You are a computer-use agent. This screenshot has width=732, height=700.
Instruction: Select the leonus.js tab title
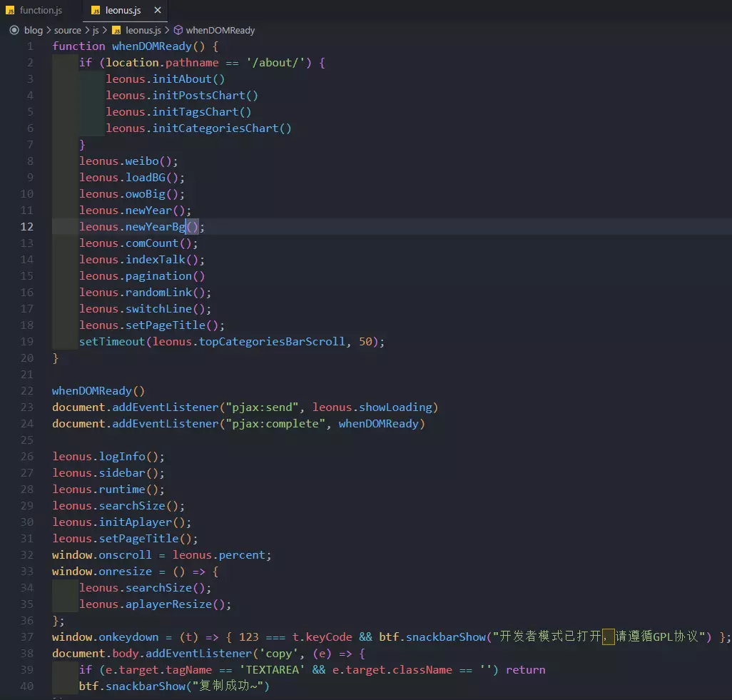123,11
